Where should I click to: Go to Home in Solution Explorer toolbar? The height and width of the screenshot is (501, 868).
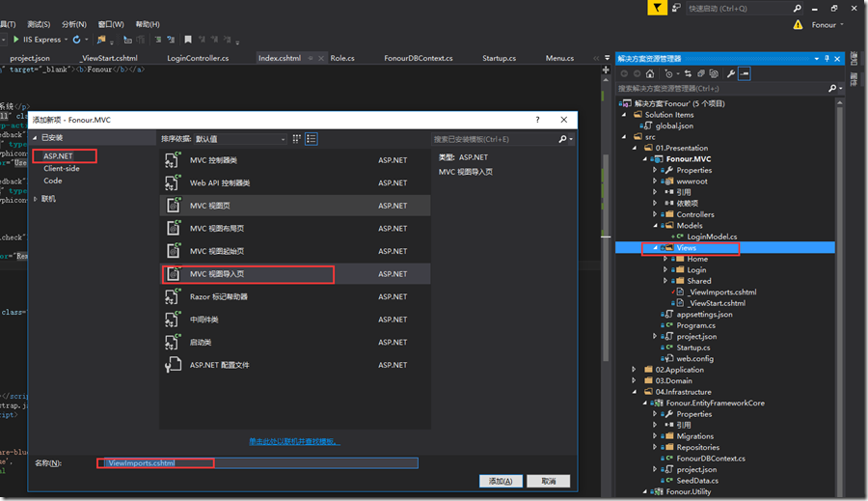650,73
